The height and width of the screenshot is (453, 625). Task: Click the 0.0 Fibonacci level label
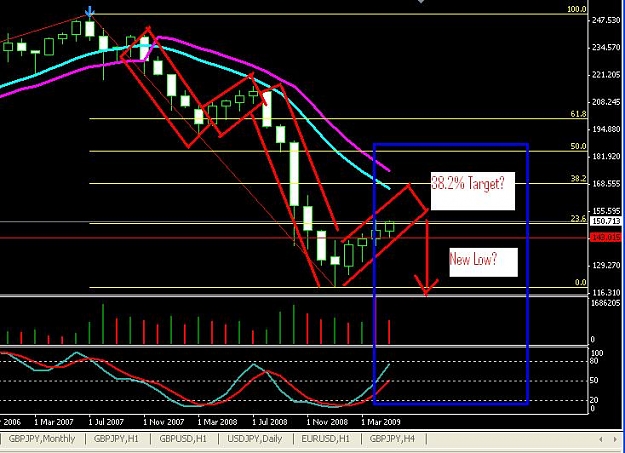click(x=581, y=282)
